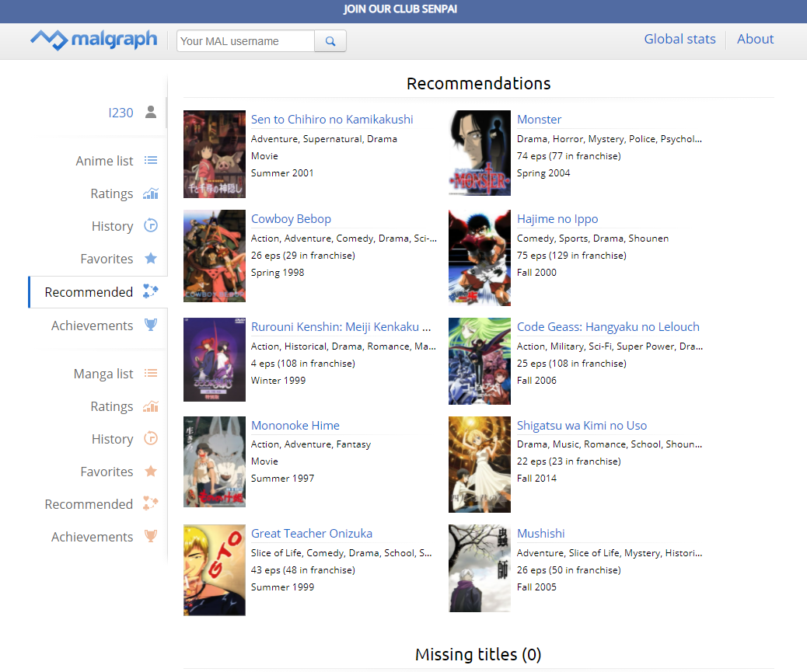Click the Anime list lines icon
The width and height of the screenshot is (807, 672).
point(151,160)
